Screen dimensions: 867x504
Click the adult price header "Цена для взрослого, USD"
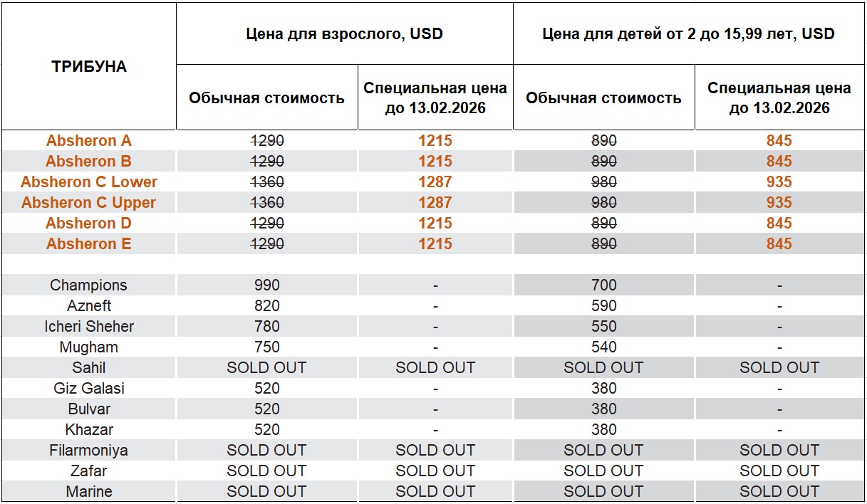point(344,34)
